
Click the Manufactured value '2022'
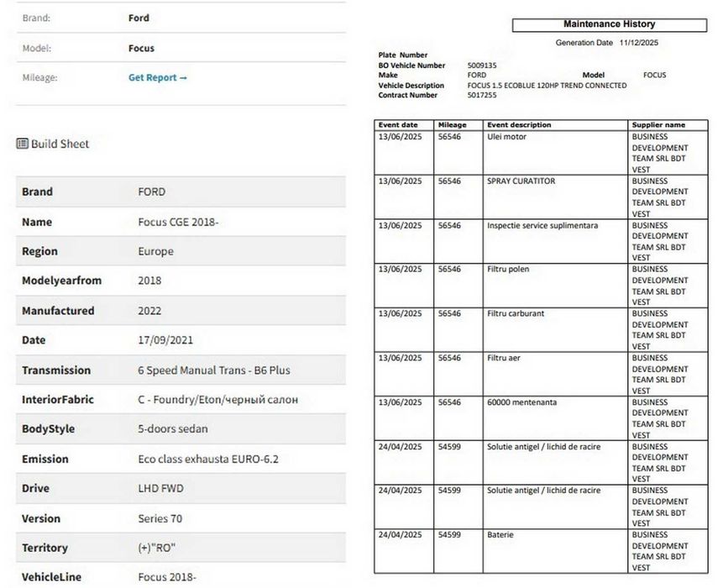coord(149,311)
